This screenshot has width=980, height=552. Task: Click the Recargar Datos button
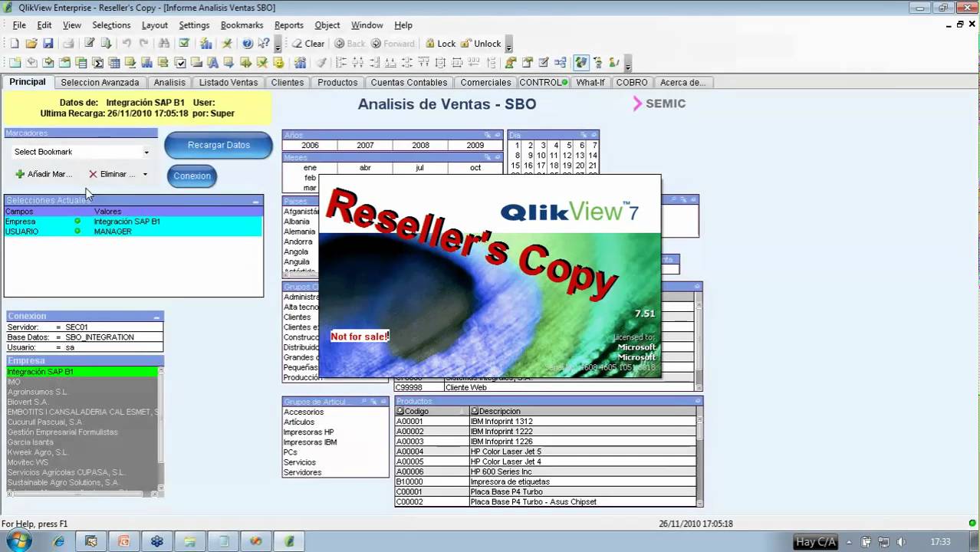[x=219, y=145]
